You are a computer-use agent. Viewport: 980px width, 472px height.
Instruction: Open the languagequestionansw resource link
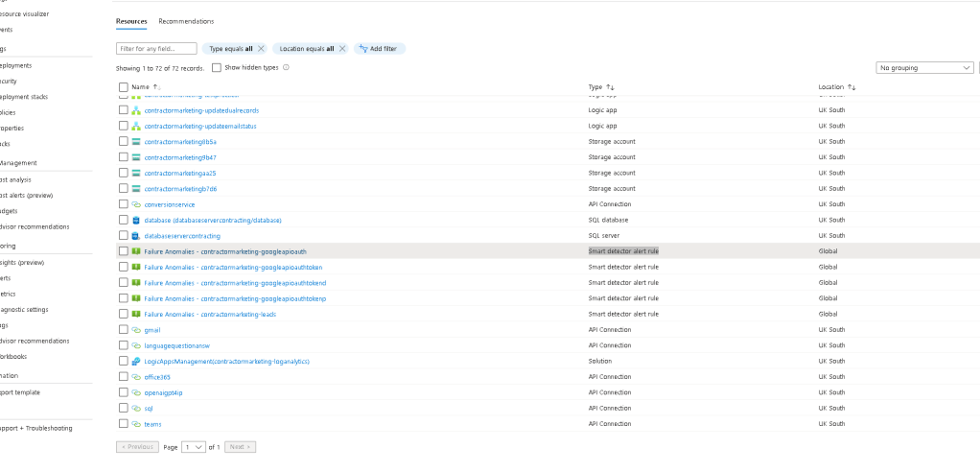176,345
